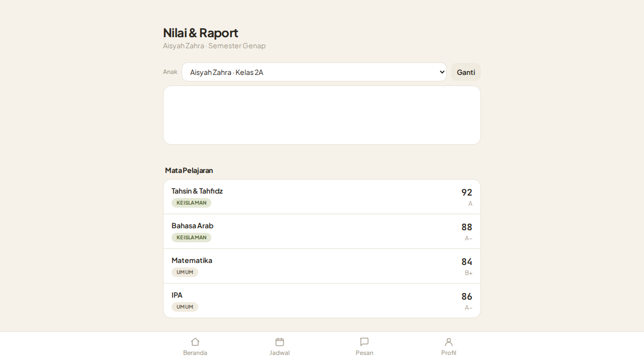Viewport: 644px width, 362px height.
Task: Open the Pesan chat bubble icon
Action: [x=364, y=342]
